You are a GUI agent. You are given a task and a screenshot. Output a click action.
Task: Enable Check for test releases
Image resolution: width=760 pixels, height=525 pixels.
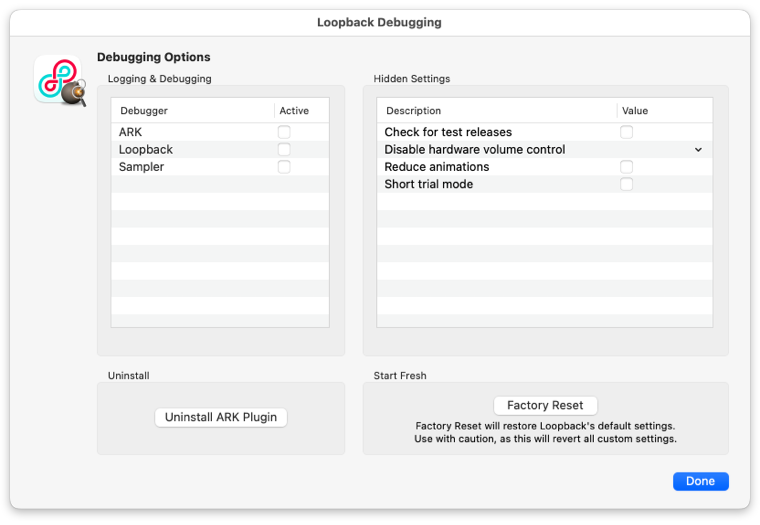coord(626,132)
